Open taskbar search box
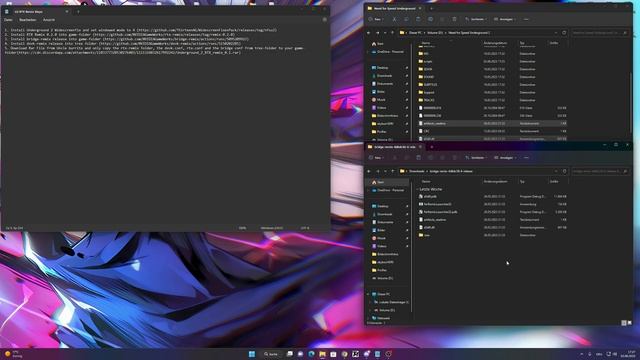 (271, 354)
